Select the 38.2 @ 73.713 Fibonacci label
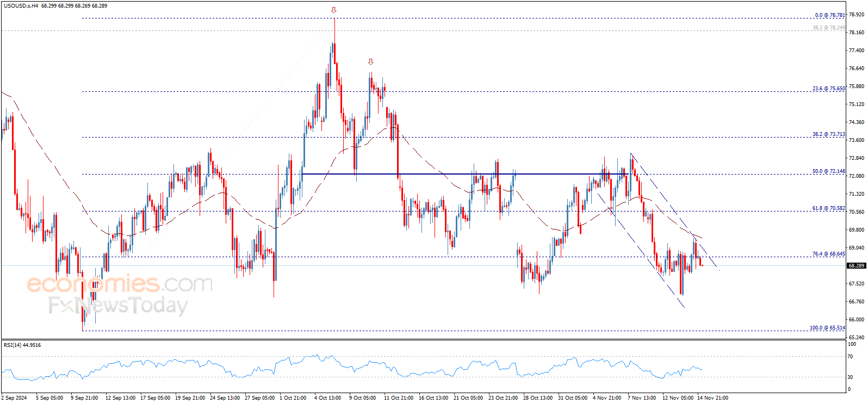This screenshot has height=404, width=868. tap(829, 134)
